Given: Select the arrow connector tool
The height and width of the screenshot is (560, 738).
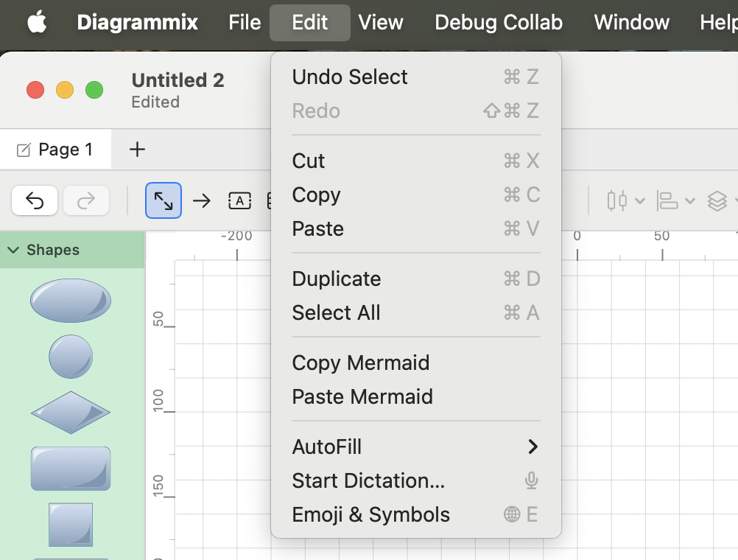Looking at the screenshot, I should point(202,200).
